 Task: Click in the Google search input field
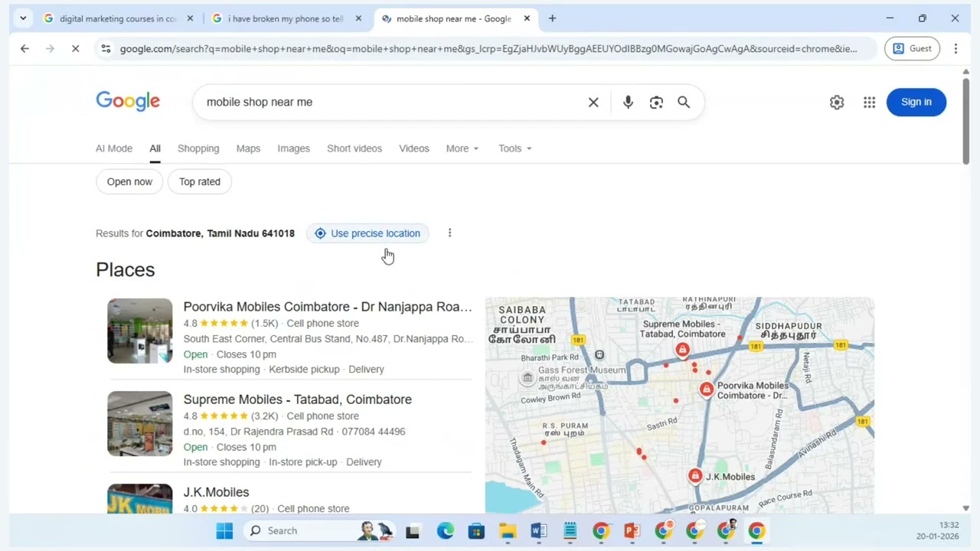coord(390,102)
